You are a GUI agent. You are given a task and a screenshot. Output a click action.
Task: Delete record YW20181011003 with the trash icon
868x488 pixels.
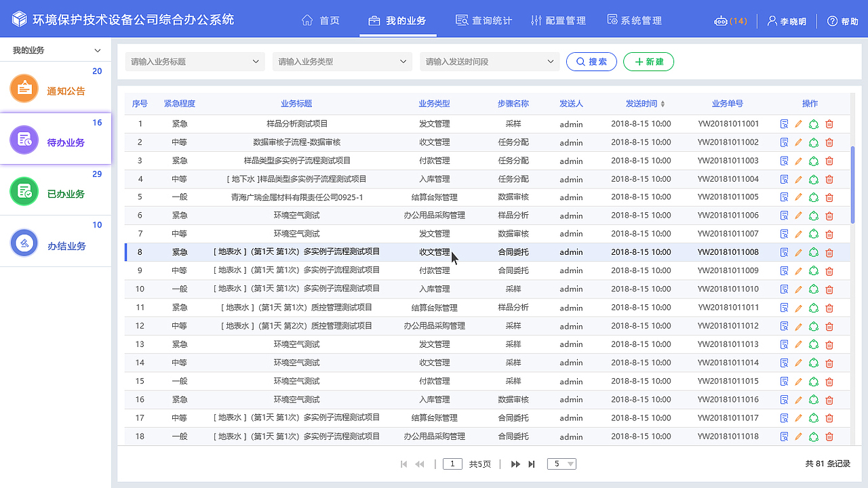point(829,161)
